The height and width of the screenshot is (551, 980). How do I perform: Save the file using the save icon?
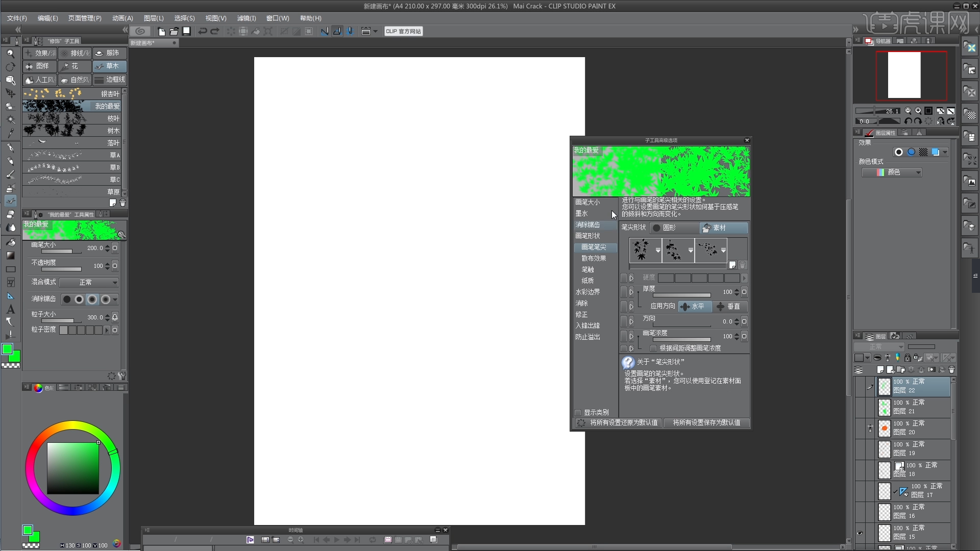point(187,32)
